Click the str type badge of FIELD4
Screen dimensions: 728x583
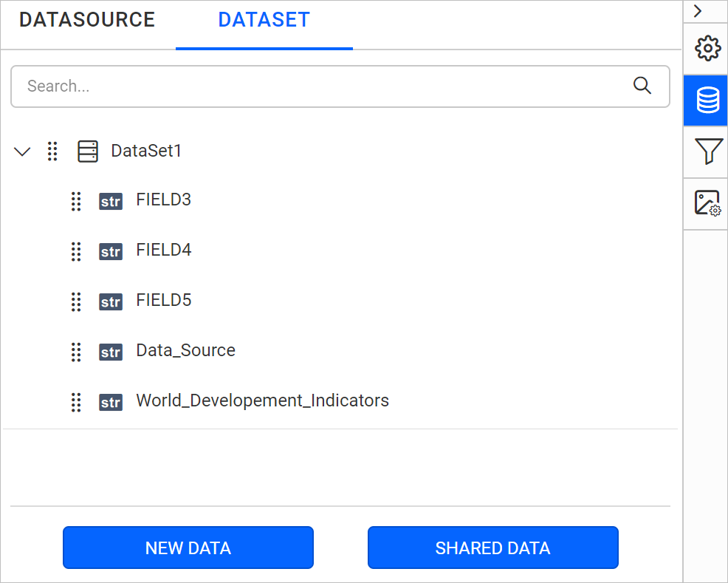(x=111, y=252)
